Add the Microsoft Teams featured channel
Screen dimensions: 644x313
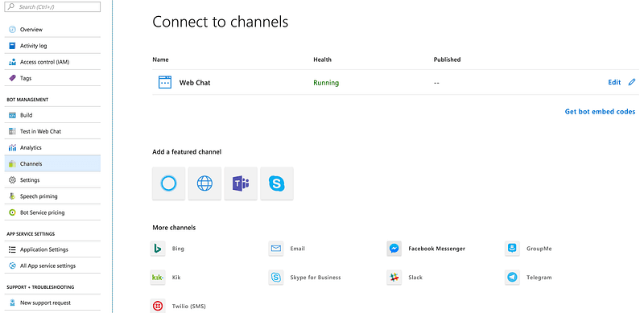pos(241,183)
